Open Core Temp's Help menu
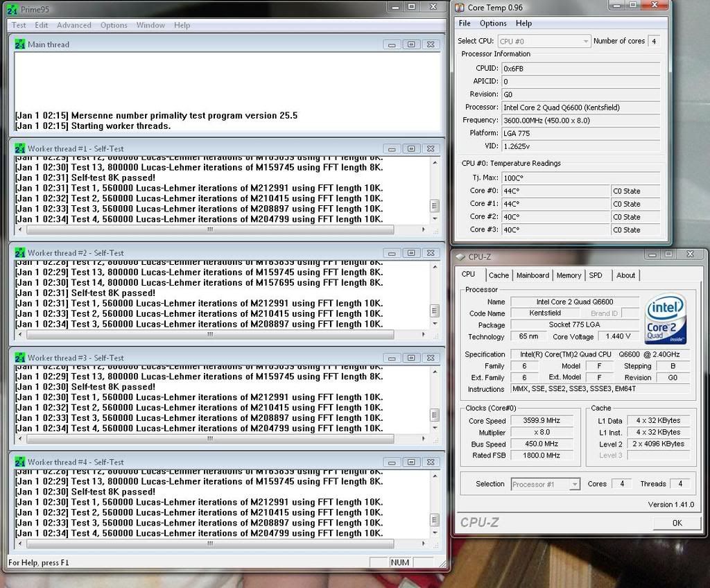Image resolution: width=710 pixels, height=588 pixels. coord(524,24)
